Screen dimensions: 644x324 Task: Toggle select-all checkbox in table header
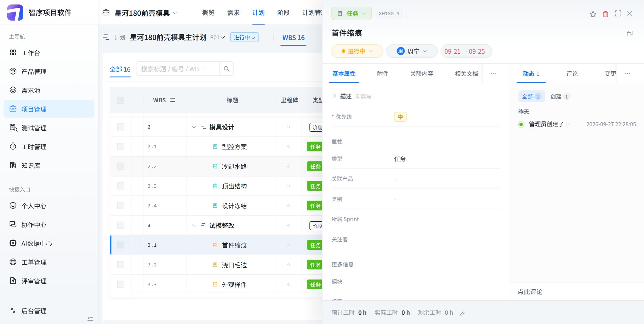(121, 100)
